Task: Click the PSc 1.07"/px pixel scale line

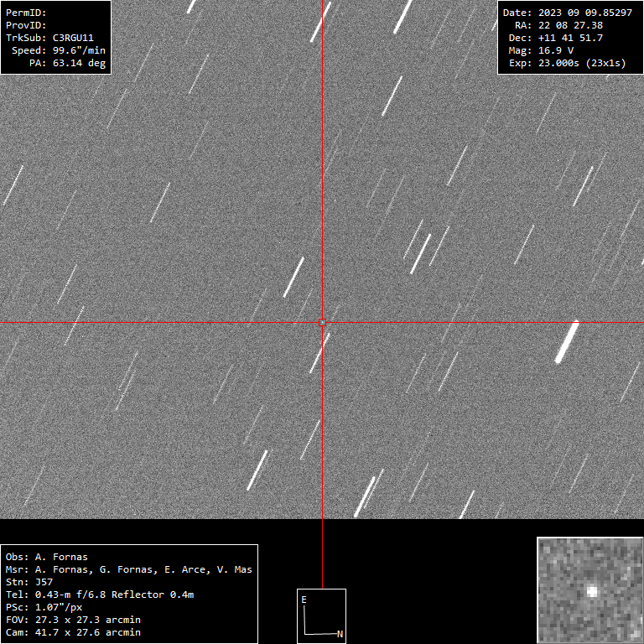Action: click(x=44, y=607)
